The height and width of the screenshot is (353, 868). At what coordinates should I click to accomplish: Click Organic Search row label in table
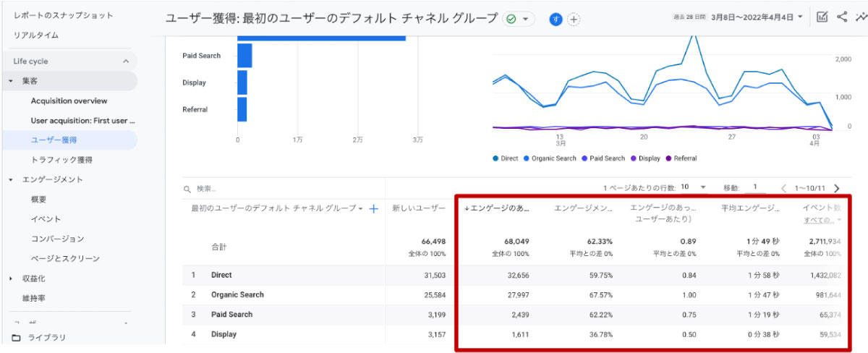237,294
